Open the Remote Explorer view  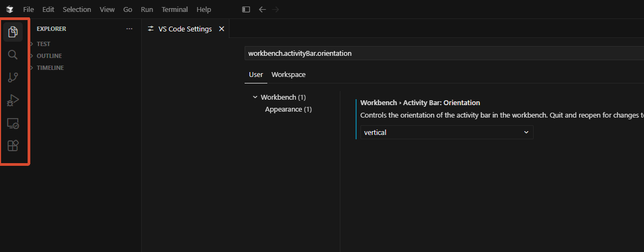[x=13, y=123]
